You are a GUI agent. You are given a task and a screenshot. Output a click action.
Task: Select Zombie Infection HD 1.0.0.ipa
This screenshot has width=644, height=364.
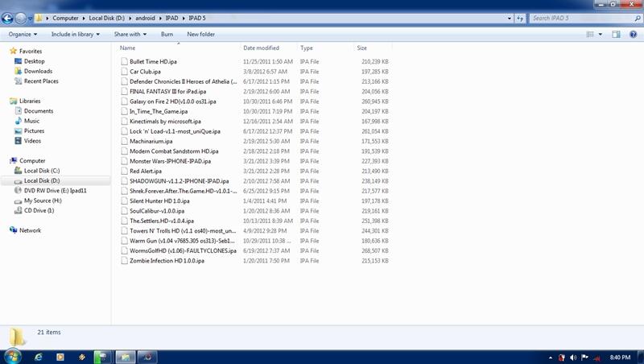coord(167,261)
